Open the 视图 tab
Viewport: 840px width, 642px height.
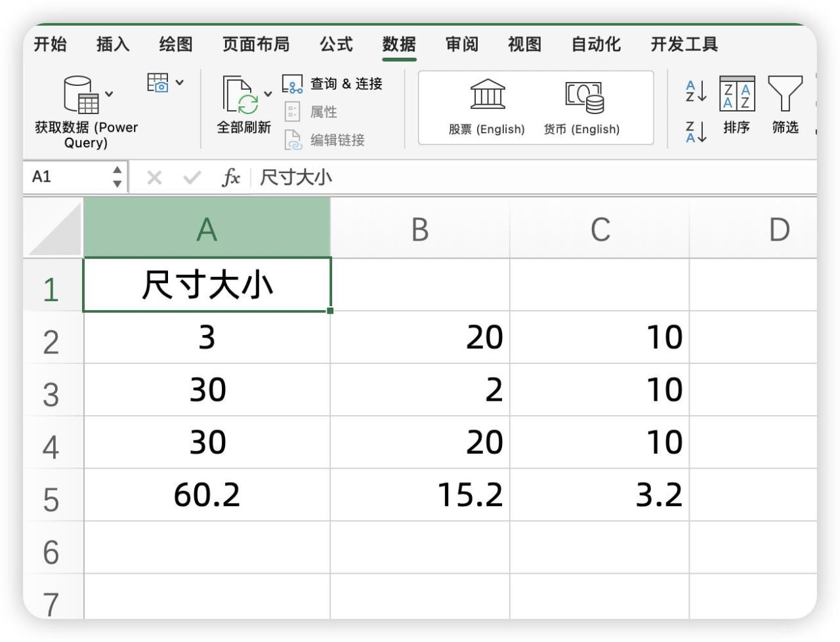coord(525,44)
